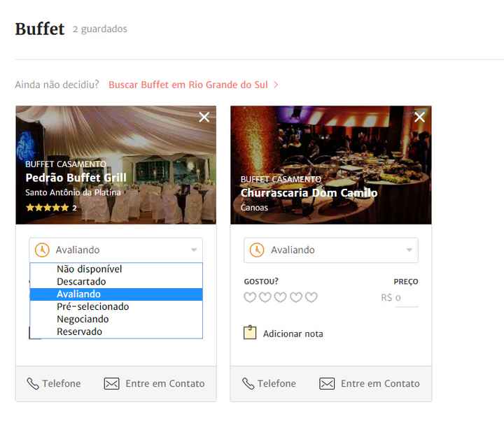Rate Dom Camilo with fifth heart

311,297
